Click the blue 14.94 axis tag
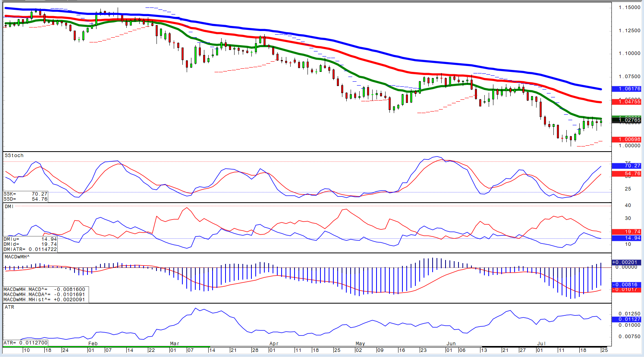 tap(627, 238)
